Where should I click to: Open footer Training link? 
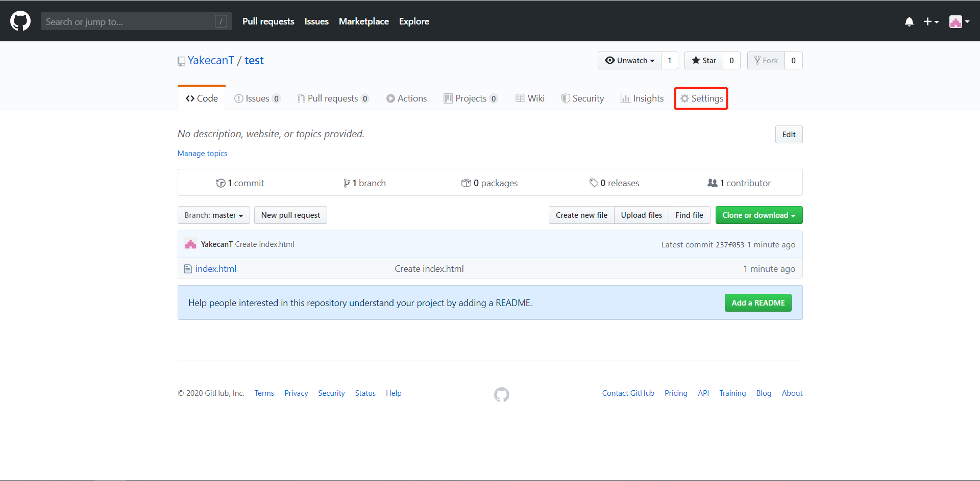tap(732, 393)
